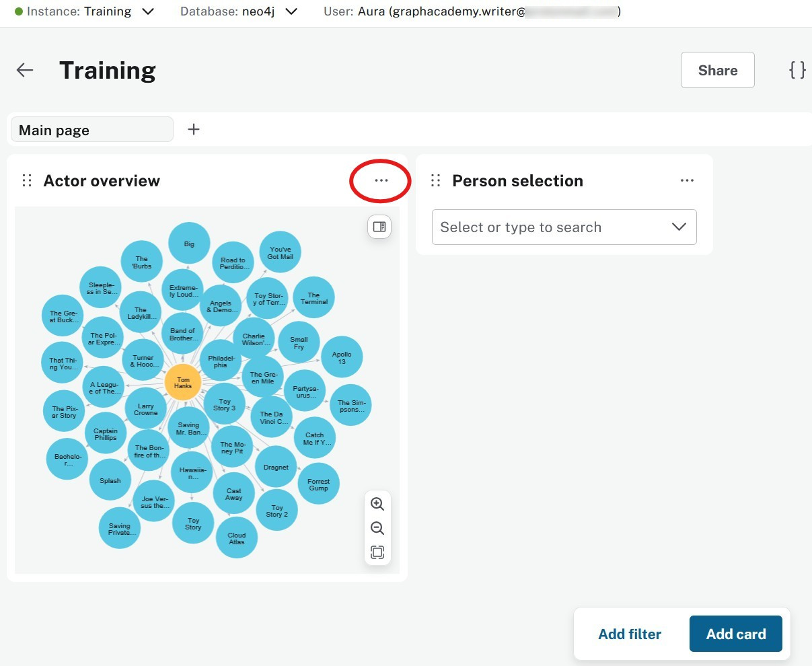Add a new page with the plus icon

click(194, 129)
